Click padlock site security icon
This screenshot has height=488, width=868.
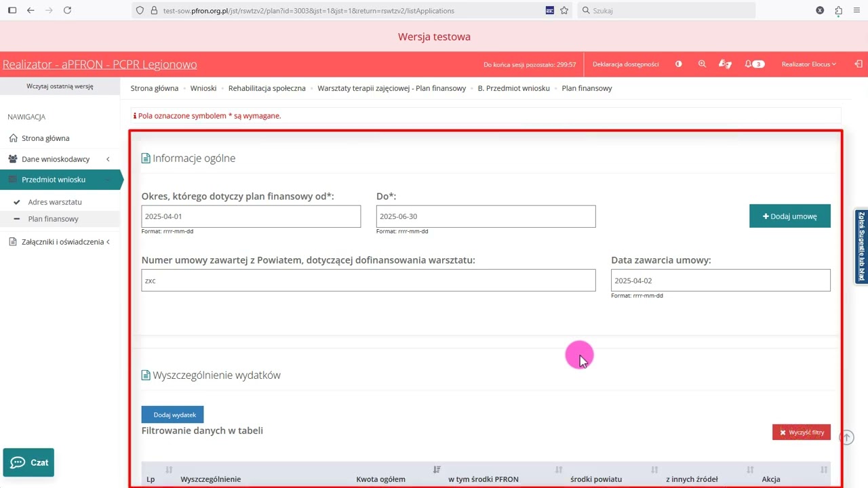154,10
